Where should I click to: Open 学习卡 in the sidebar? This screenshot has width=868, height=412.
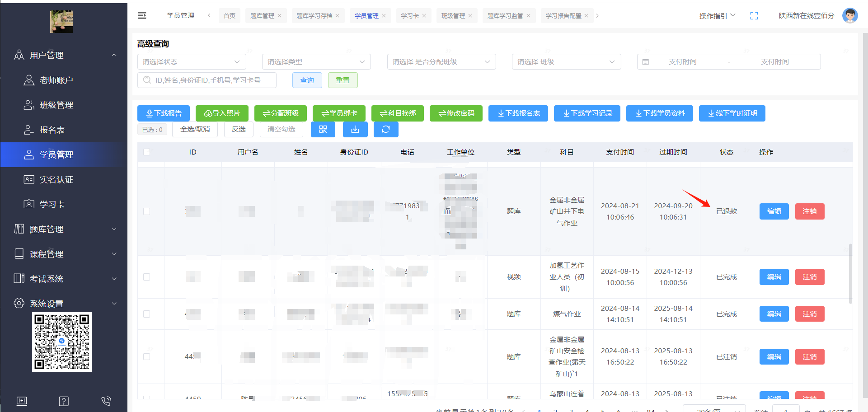point(64,204)
